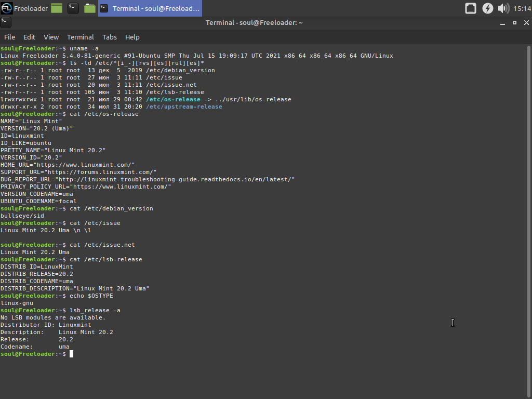Open the Freeloader applications menu
The height and width of the screenshot is (399, 532).
click(24, 8)
